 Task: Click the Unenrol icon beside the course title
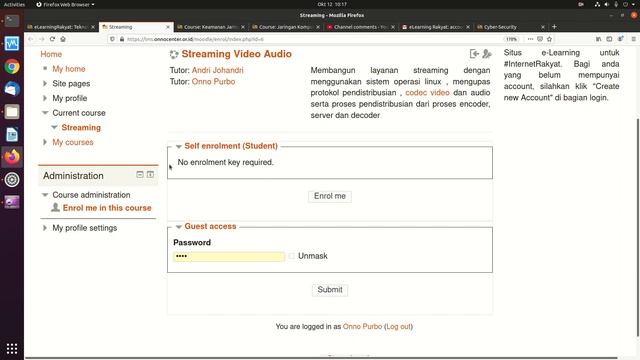[x=474, y=54]
